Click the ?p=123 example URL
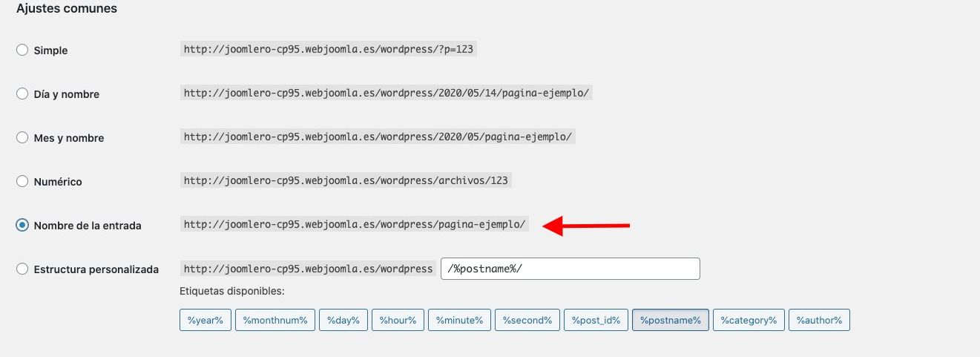980x357 pixels. click(329, 50)
